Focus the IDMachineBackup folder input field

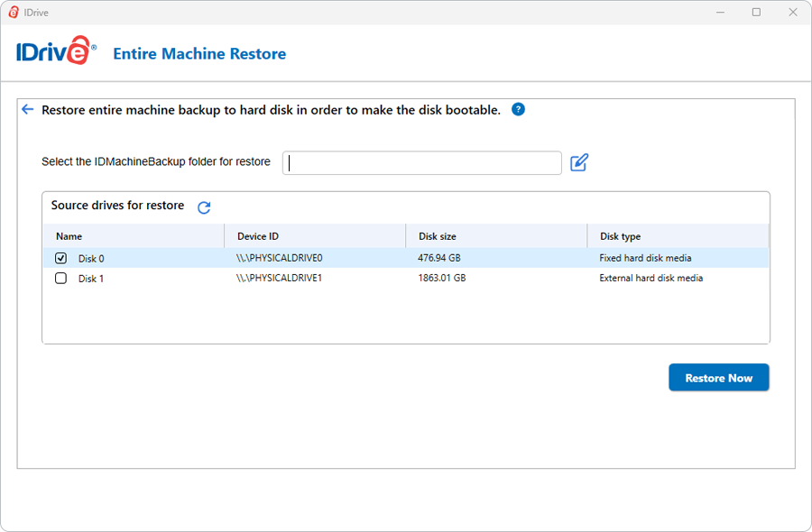422,162
